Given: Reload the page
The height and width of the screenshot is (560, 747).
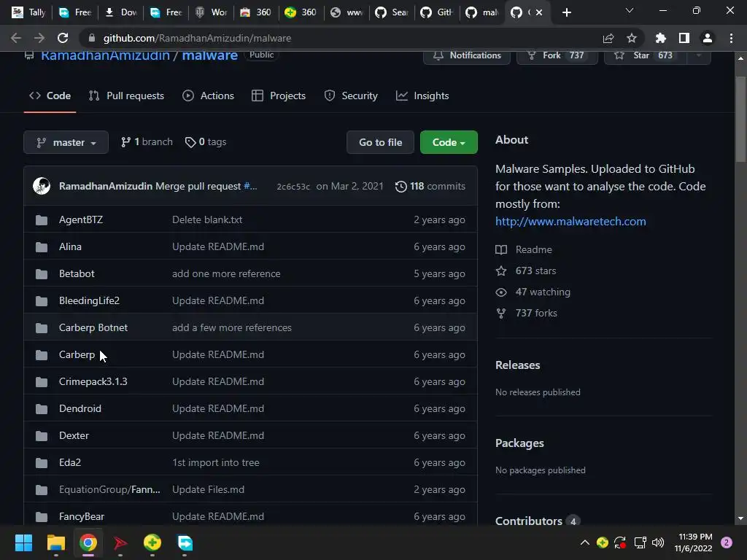Looking at the screenshot, I should (x=63, y=38).
